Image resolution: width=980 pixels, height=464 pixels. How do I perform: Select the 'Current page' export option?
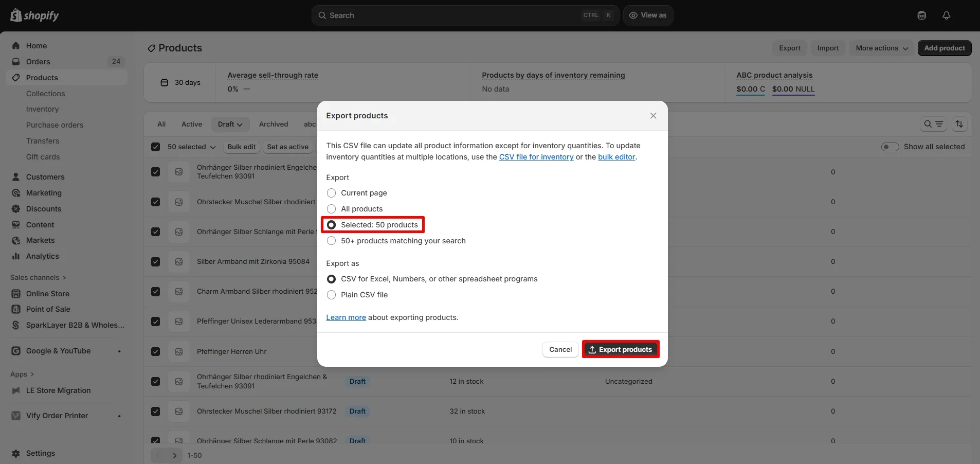tap(331, 193)
